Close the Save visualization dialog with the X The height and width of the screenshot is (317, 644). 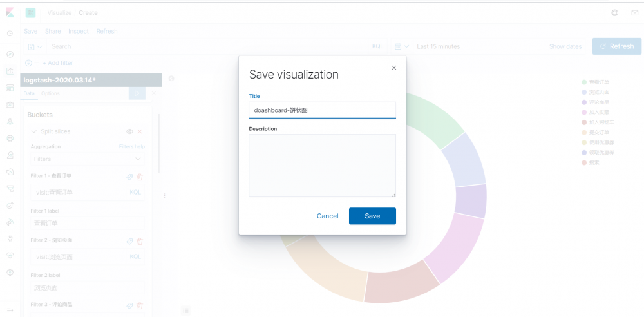(x=394, y=68)
